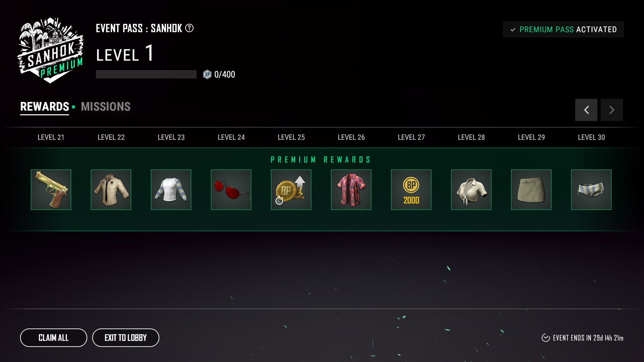The image size is (644, 362).
Task: Open the Rewards tab
Action: (x=45, y=107)
